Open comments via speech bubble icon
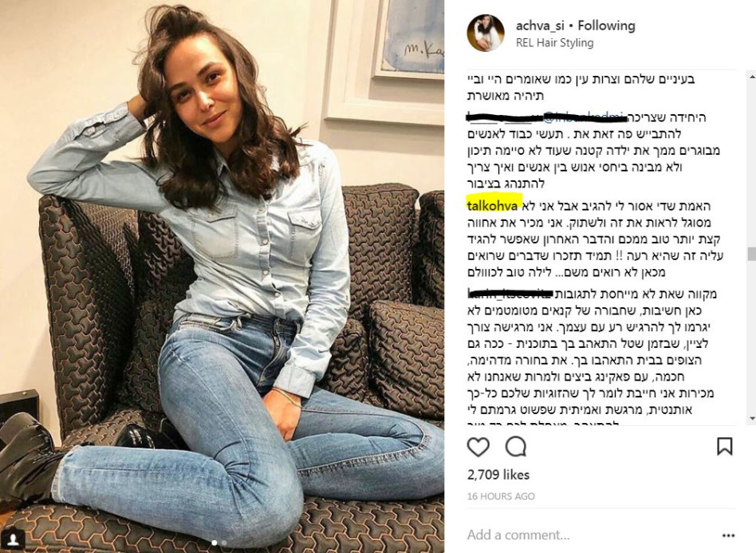Image resolution: width=756 pixels, height=553 pixels. click(x=515, y=447)
